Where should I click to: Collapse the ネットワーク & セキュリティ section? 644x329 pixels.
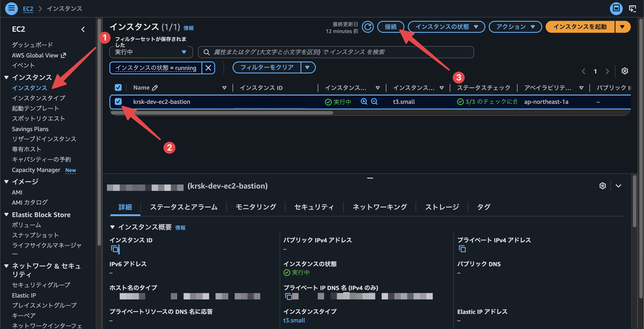pyautogui.click(x=7, y=266)
